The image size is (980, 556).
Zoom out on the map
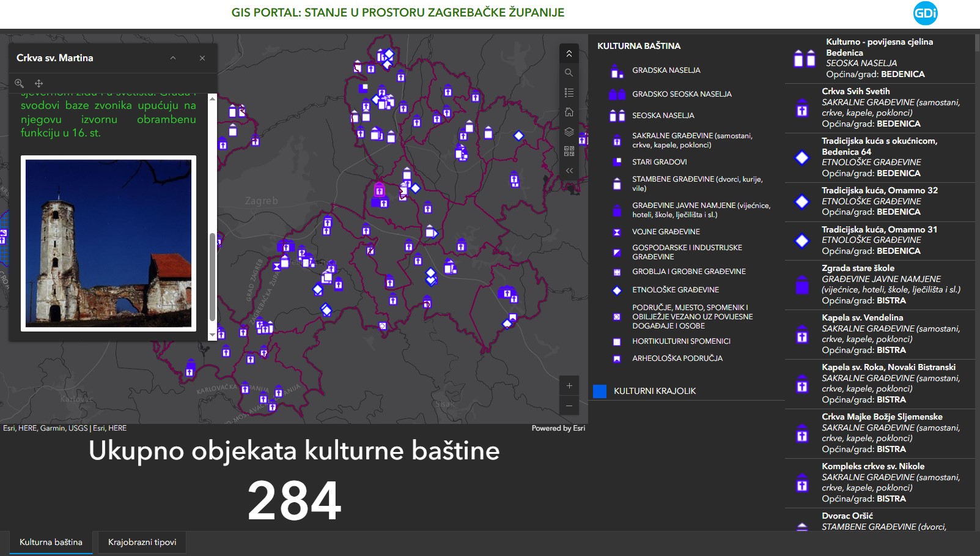pyautogui.click(x=569, y=406)
